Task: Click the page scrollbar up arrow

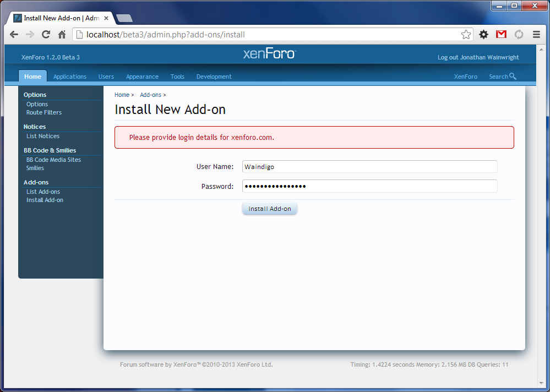Action: pos(542,49)
